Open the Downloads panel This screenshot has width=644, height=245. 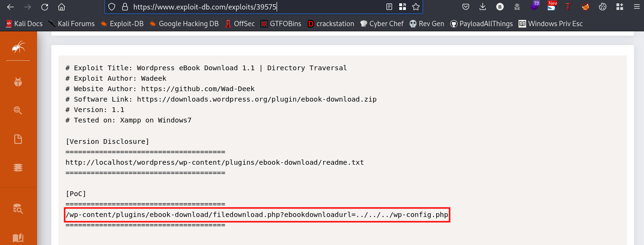tap(483, 7)
